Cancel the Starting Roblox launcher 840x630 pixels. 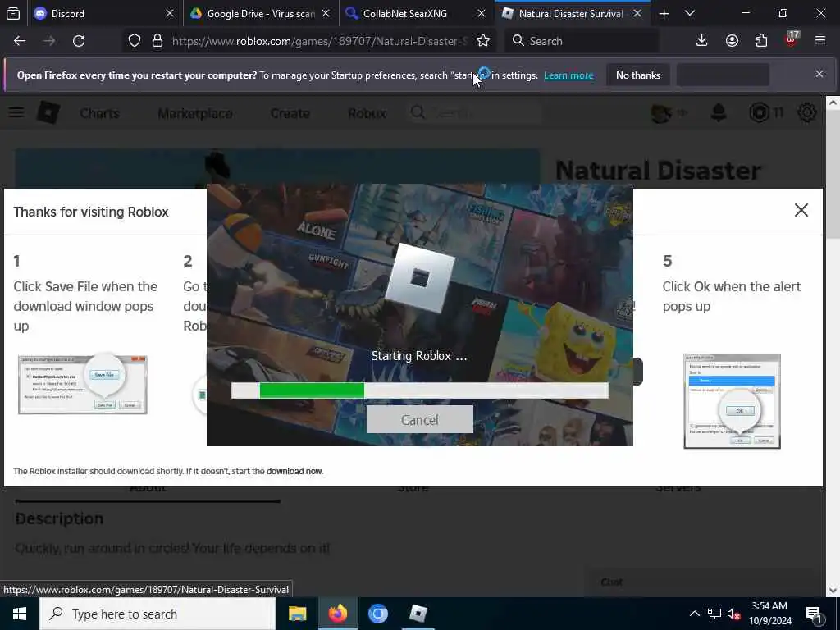tap(419, 420)
